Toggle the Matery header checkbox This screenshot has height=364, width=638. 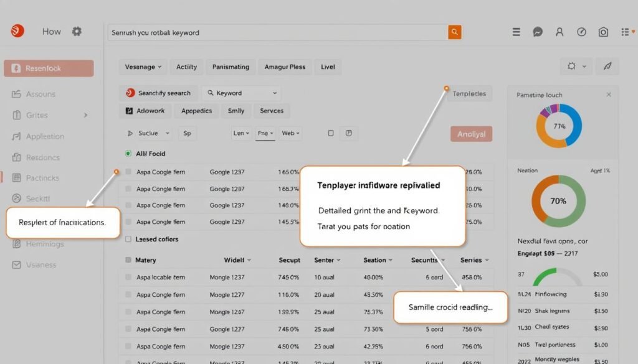128,260
